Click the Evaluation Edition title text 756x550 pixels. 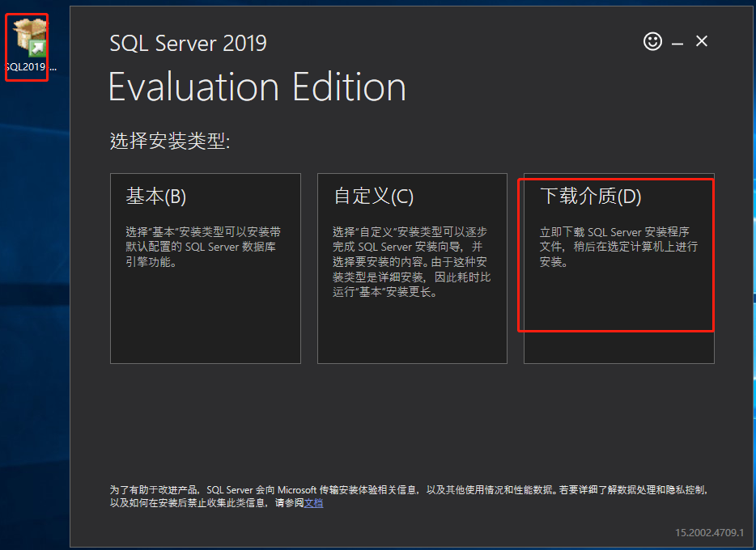point(257,87)
